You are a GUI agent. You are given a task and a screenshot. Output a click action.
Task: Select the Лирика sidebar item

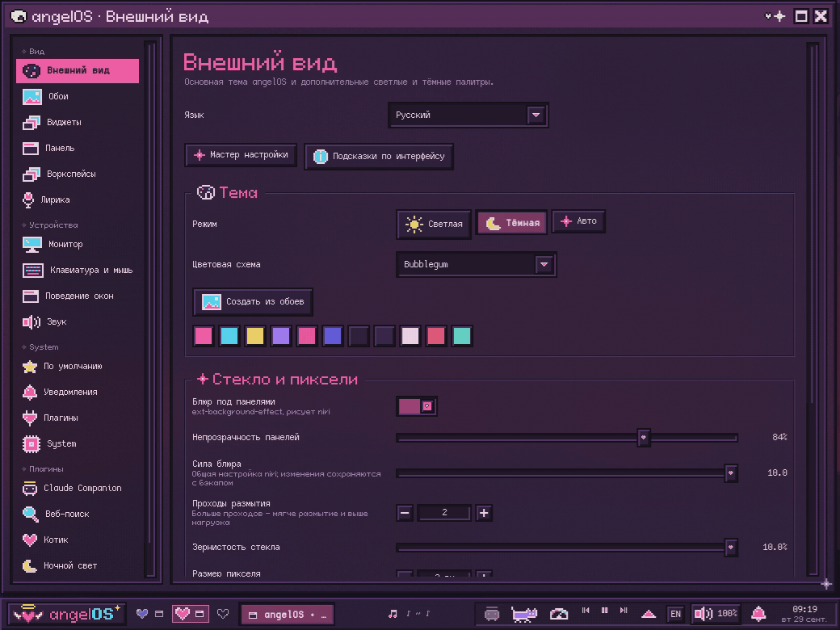pos(78,199)
